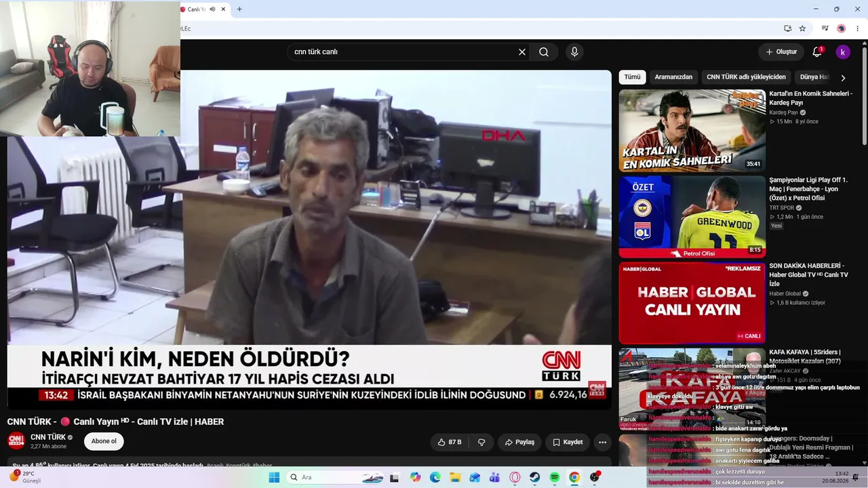Save the video with Kaydet
This screenshot has width=868, height=488.
[x=568, y=443]
